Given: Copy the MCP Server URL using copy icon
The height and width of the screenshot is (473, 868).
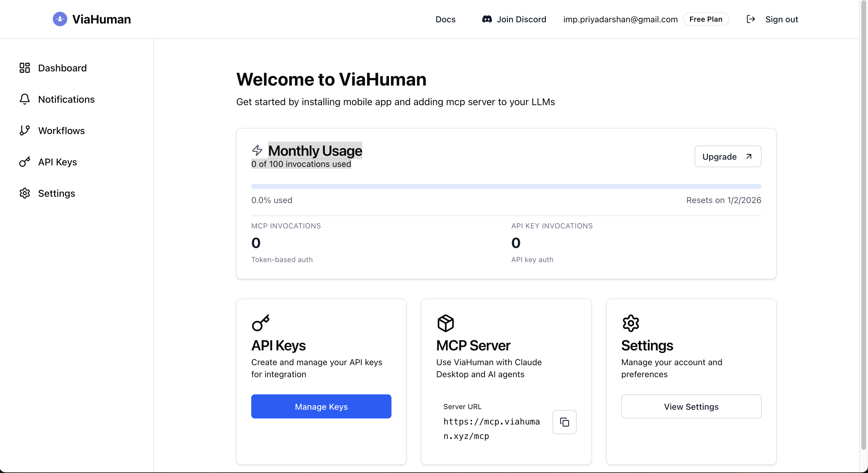Looking at the screenshot, I should [x=564, y=422].
